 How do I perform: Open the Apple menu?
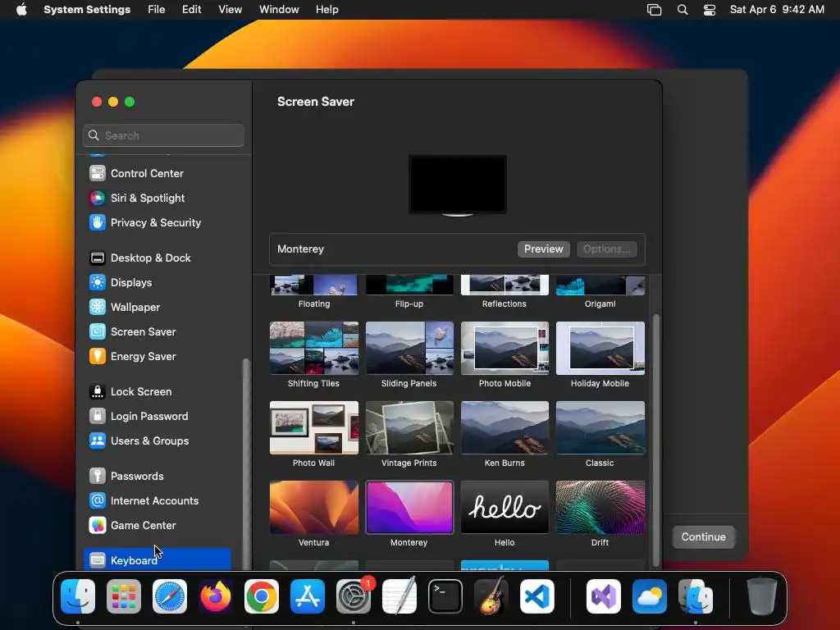(x=21, y=10)
